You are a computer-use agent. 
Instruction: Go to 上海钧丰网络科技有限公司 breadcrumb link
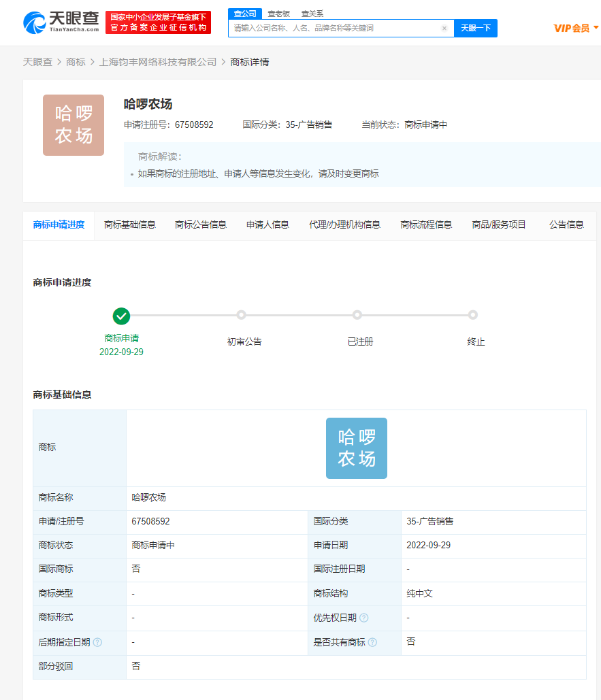(158, 62)
